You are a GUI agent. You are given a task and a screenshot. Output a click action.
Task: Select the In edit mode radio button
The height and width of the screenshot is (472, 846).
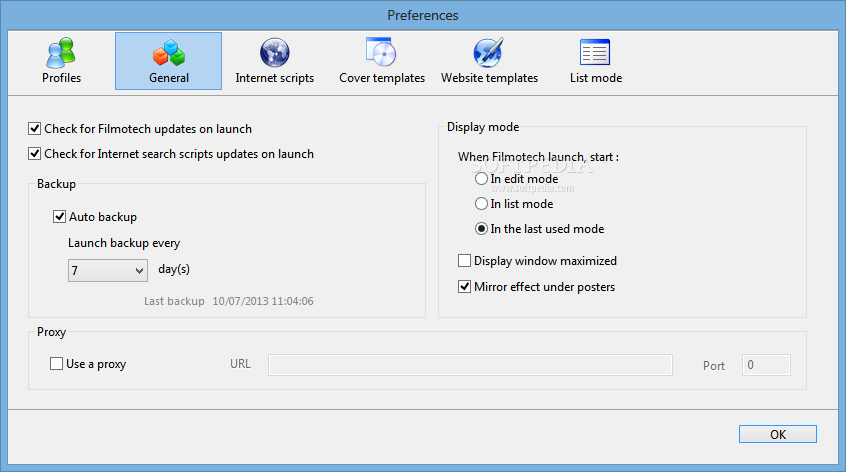click(481, 179)
